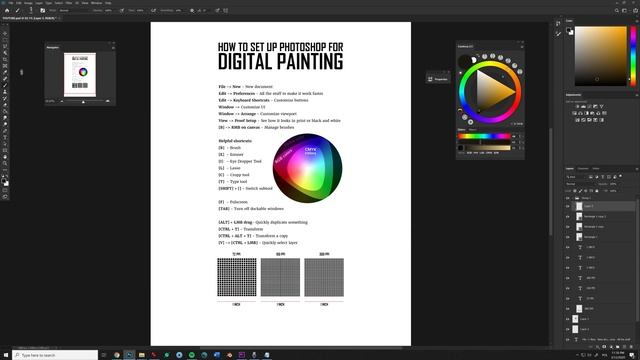This screenshot has width=640, height=360.
Task: Hide the Rectangle 1 copy layer
Action: coord(567,227)
